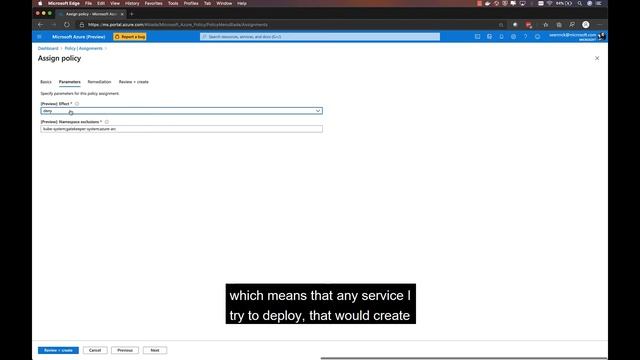640x360 pixels.
Task: Open the Azure account avatar menu
Action: [601, 37]
